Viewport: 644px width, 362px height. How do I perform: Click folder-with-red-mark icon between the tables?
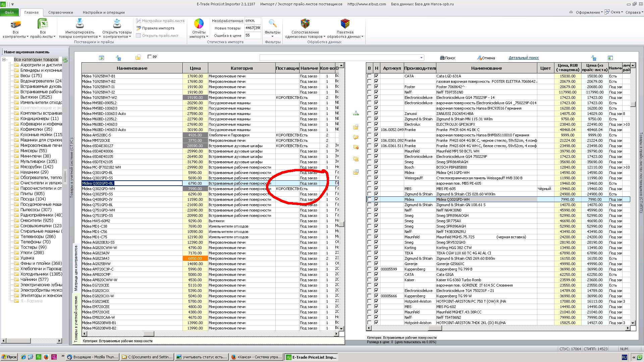coord(356,147)
